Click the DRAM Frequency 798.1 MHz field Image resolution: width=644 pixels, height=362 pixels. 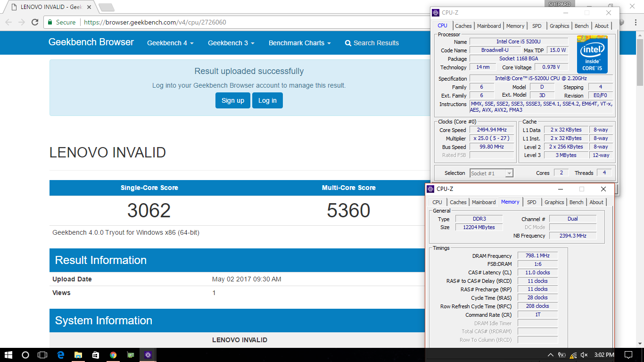point(537,256)
